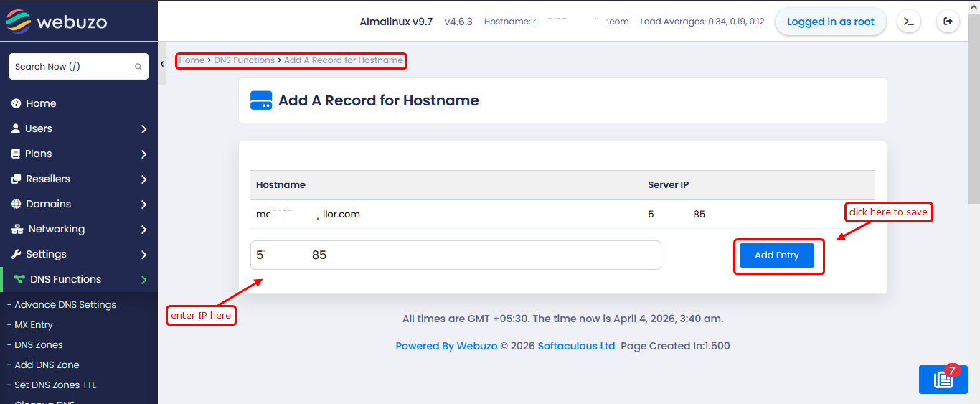Screen dimensions: 980x404
Task: Collapse the DNS Functions section
Action: coord(143,280)
